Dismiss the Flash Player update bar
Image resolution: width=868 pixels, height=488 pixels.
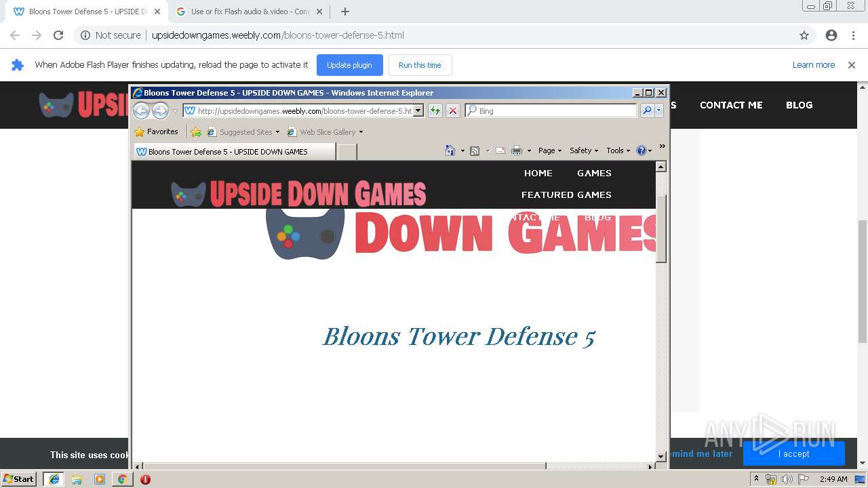coord(852,65)
